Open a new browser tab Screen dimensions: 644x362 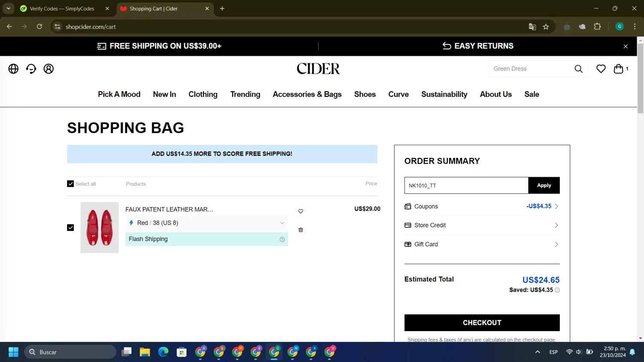222,9
